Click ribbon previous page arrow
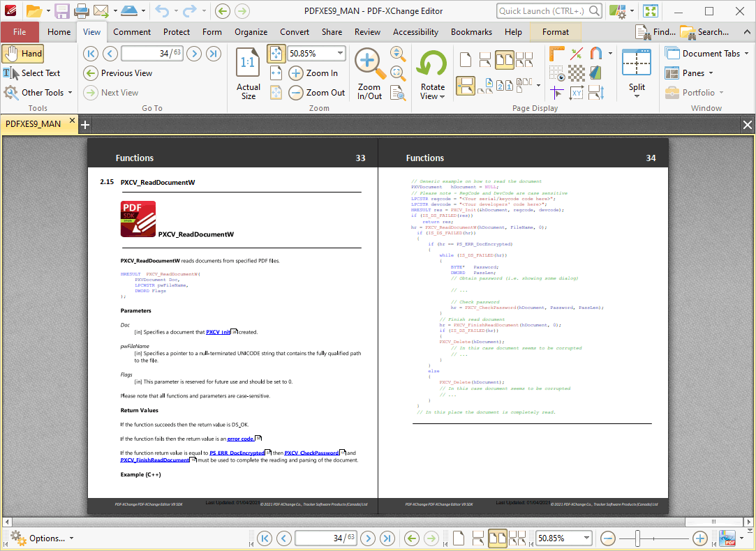756x551 pixels. point(110,54)
